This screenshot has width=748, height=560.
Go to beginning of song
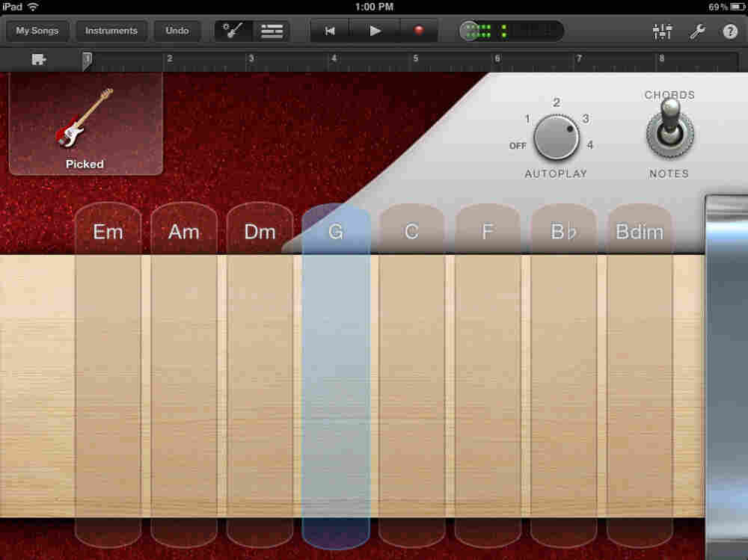(x=330, y=31)
